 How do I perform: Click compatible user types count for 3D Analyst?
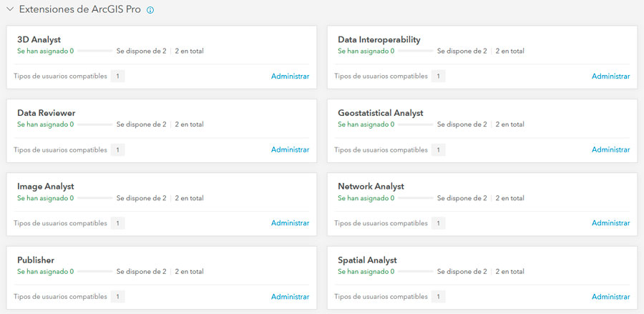(117, 77)
